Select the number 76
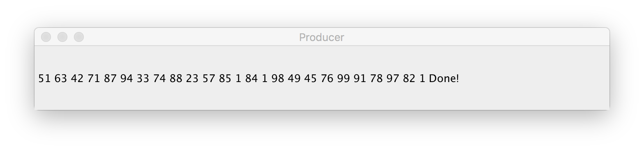Viewport: 644px width, 151px height. [327, 78]
